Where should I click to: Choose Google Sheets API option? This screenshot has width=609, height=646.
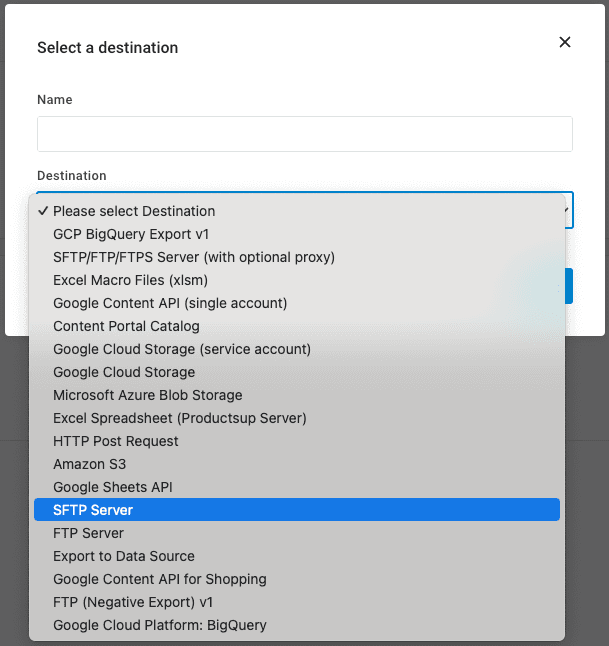pyautogui.click(x=113, y=487)
